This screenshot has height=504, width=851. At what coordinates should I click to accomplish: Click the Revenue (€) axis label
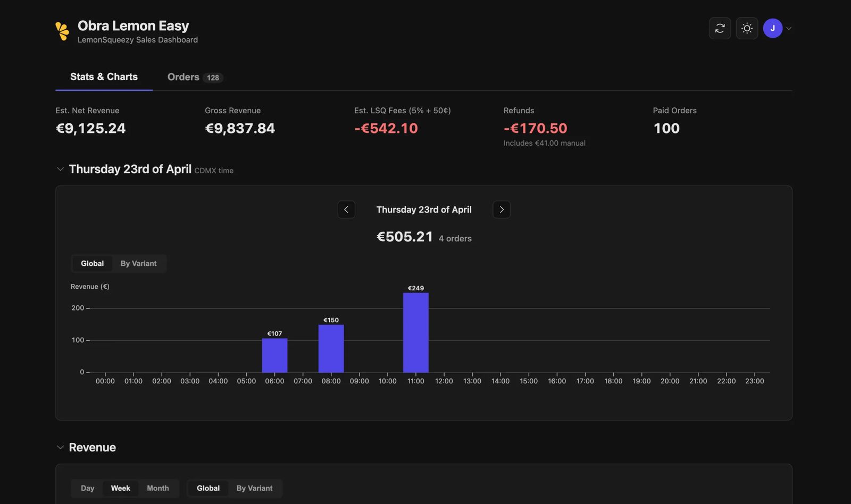(x=90, y=287)
